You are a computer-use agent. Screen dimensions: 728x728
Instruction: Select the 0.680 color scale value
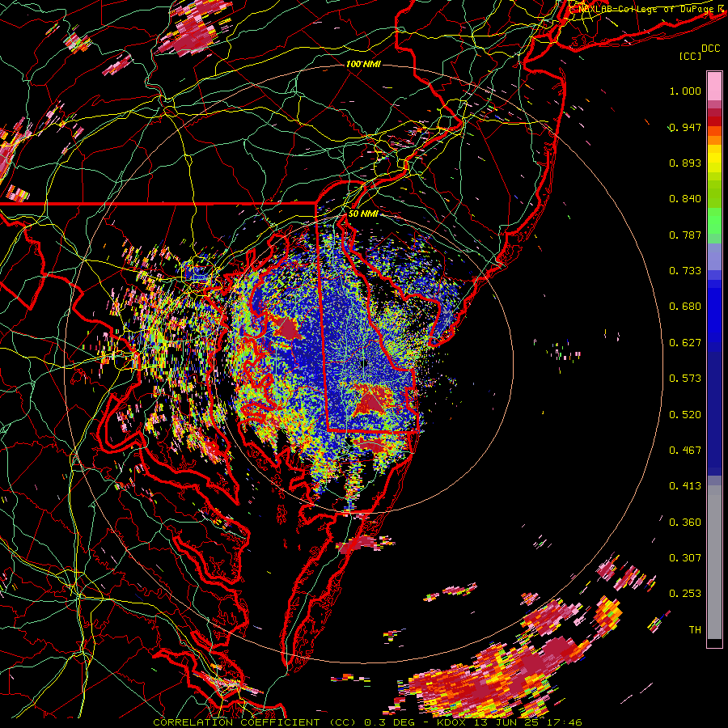(685, 307)
